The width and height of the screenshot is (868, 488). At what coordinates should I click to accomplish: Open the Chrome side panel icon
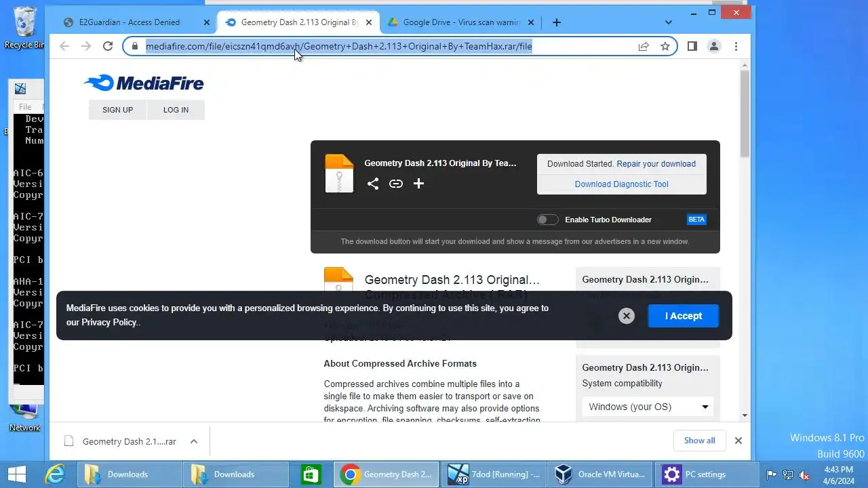click(692, 46)
